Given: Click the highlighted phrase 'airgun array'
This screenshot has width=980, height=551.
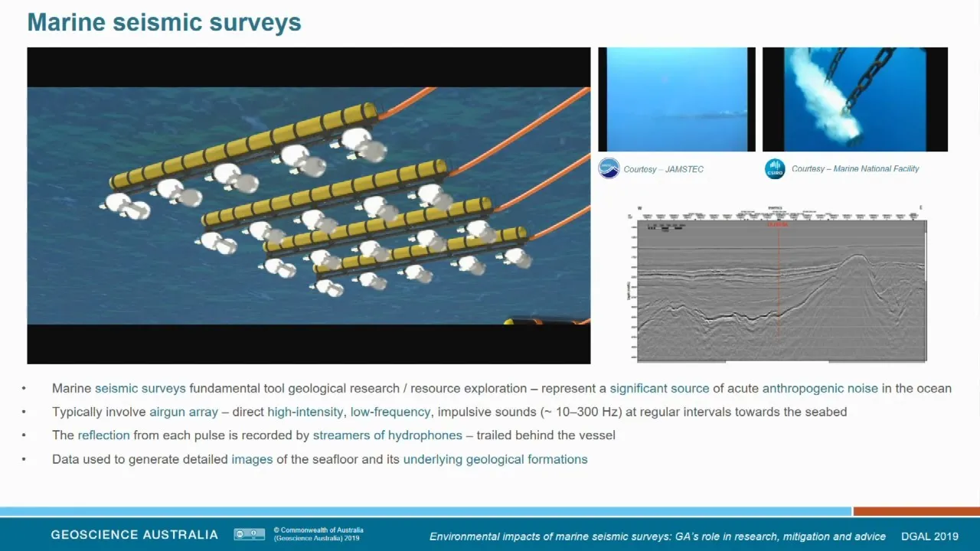Looking at the screenshot, I should [184, 412].
